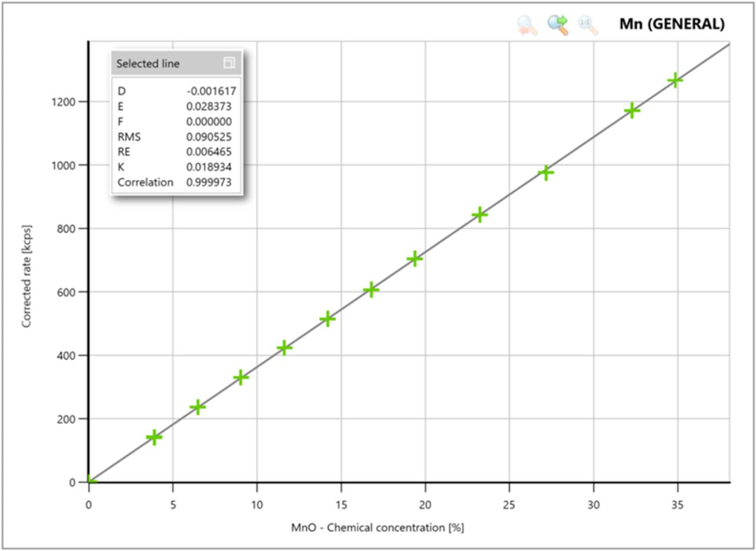Click the Mn (GENERAL) chart title
This screenshot has width=756, height=551.
(x=672, y=24)
